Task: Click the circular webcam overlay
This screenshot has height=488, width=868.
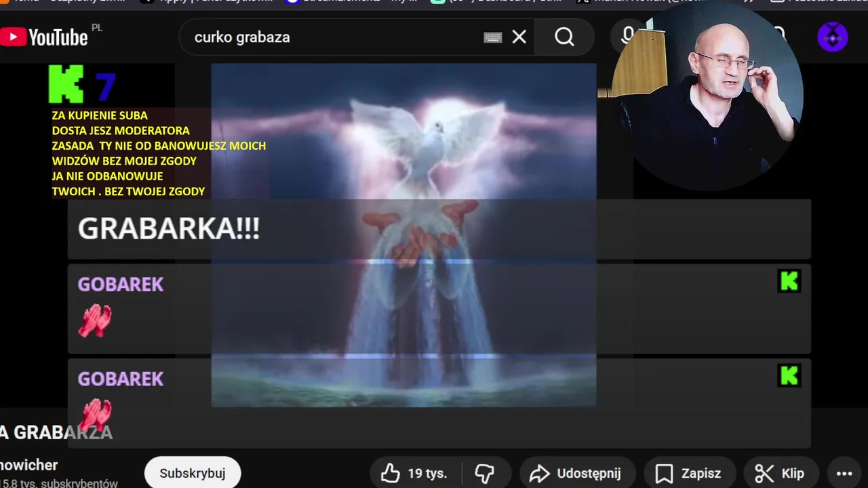Action: tap(707, 95)
